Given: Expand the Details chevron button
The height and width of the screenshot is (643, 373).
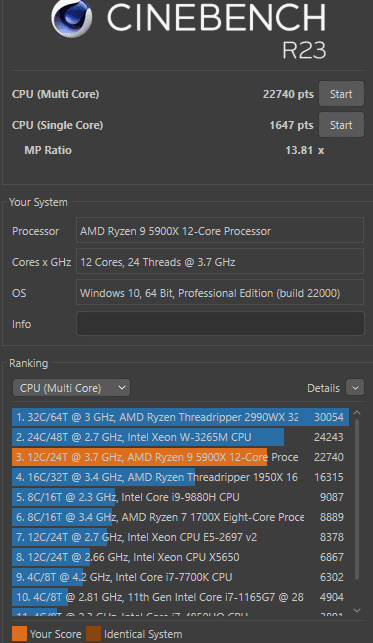Looking at the screenshot, I should point(355,387).
